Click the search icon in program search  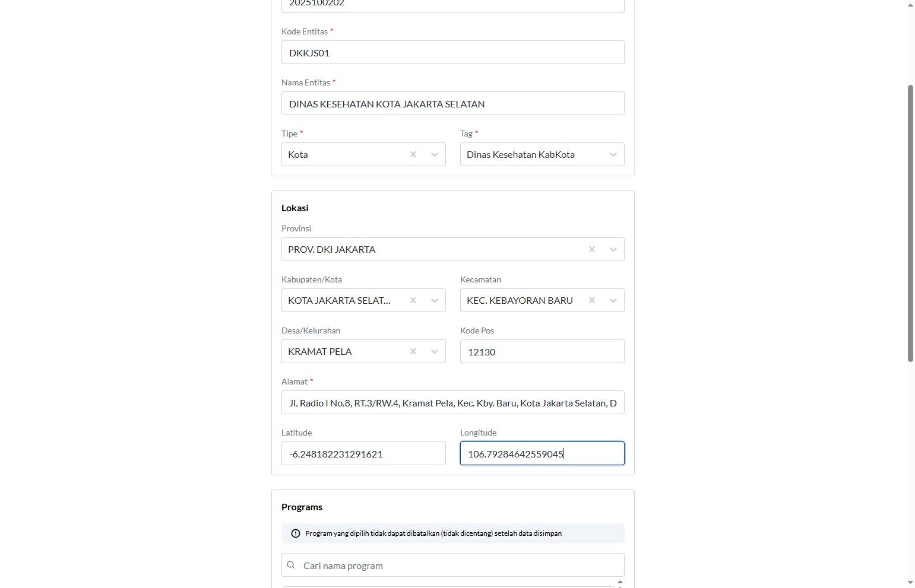tap(291, 565)
